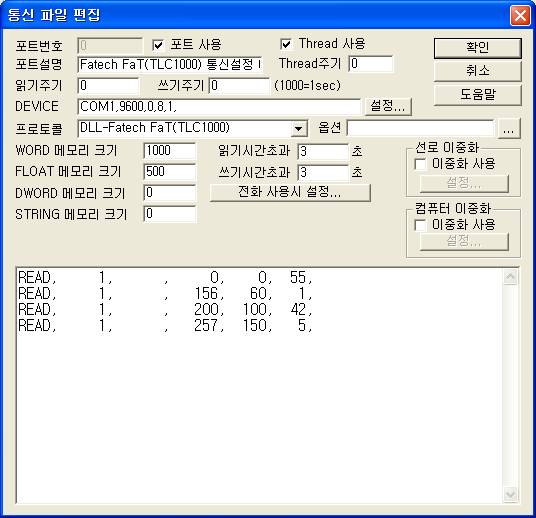Focus the 쓰기주기 input field
Screen dimensions: 536x518
coord(239,85)
